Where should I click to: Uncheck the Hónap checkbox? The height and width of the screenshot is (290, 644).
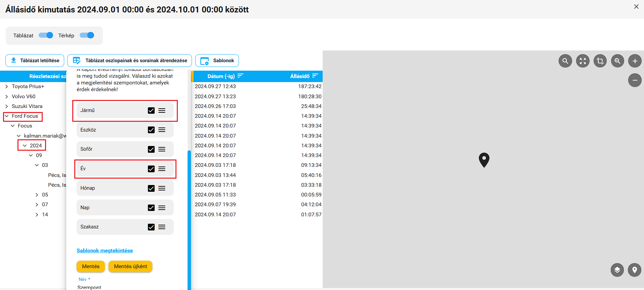tap(151, 188)
